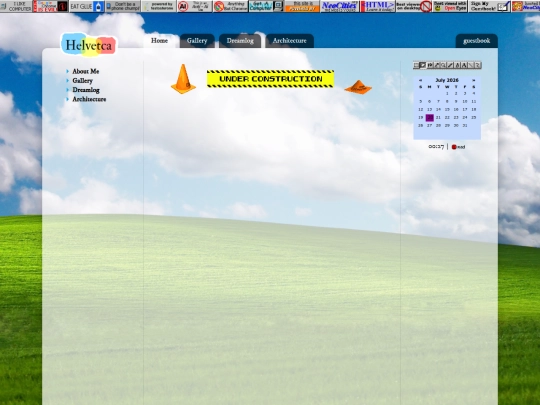Click the bold "A" text icon in the mini toolbar
The width and height of the screenshot is (540, 405).
point(464,65)
